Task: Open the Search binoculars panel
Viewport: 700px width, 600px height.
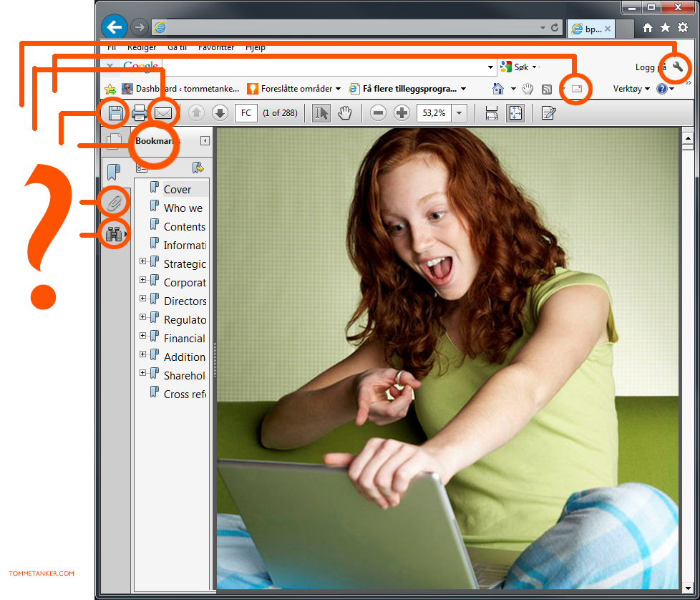Action: [114, 233]
